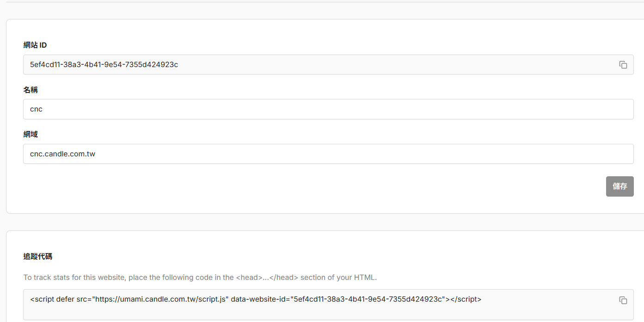
Task: Copy the tracking code snippet
Action: pyautogui.click(x=623, y=300)
